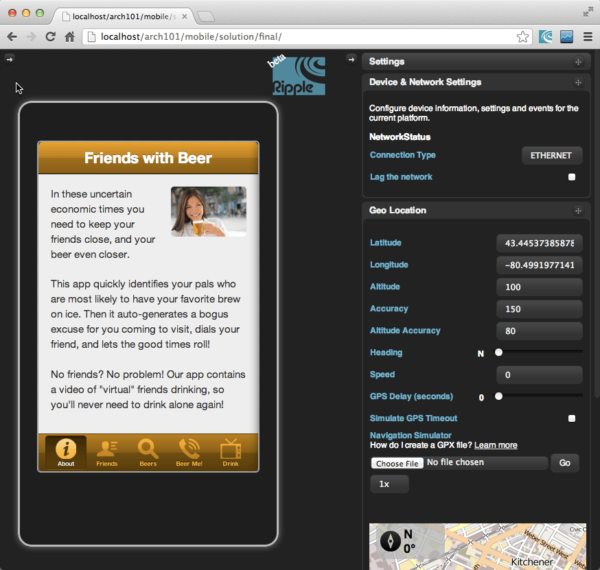Click the Heading slider handle
The image size is (600, 570).
point(499,352)
